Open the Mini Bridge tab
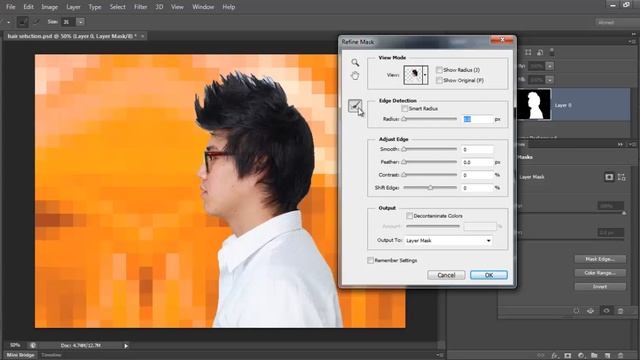640x360 pixels. click(x=20, y=355)
